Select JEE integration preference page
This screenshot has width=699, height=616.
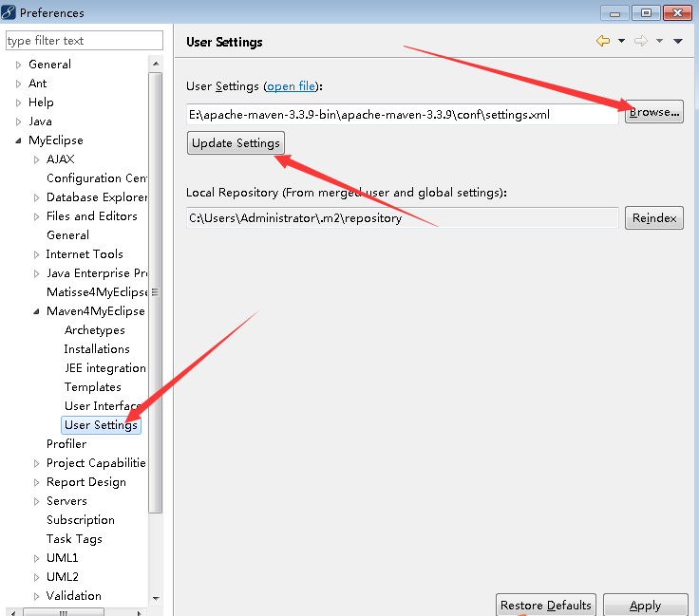pos(105,368)
